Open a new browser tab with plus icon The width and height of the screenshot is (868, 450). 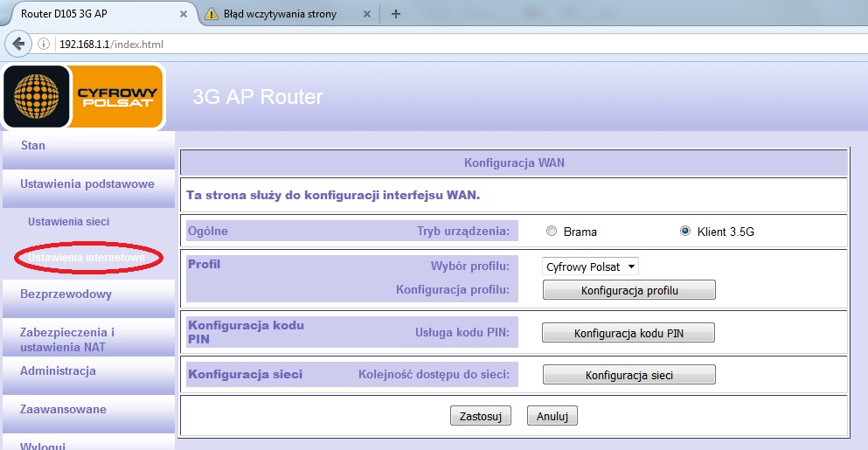[x=396, y=14]
